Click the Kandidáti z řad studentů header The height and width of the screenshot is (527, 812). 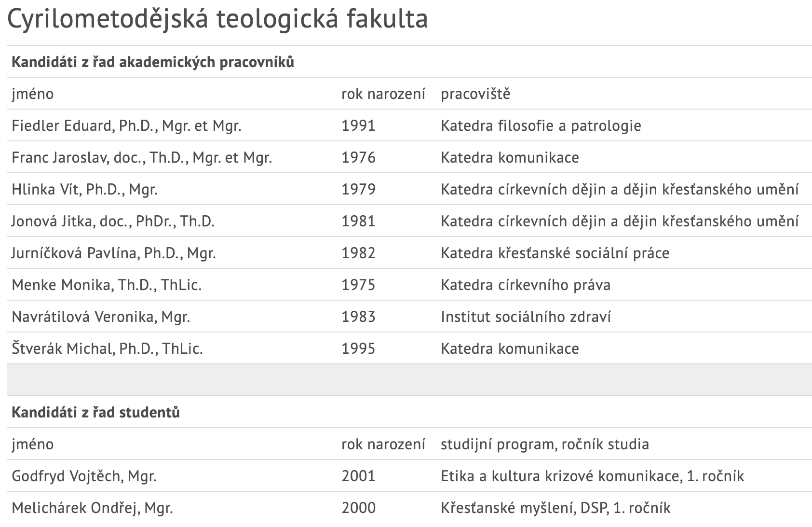click(95, 413)
